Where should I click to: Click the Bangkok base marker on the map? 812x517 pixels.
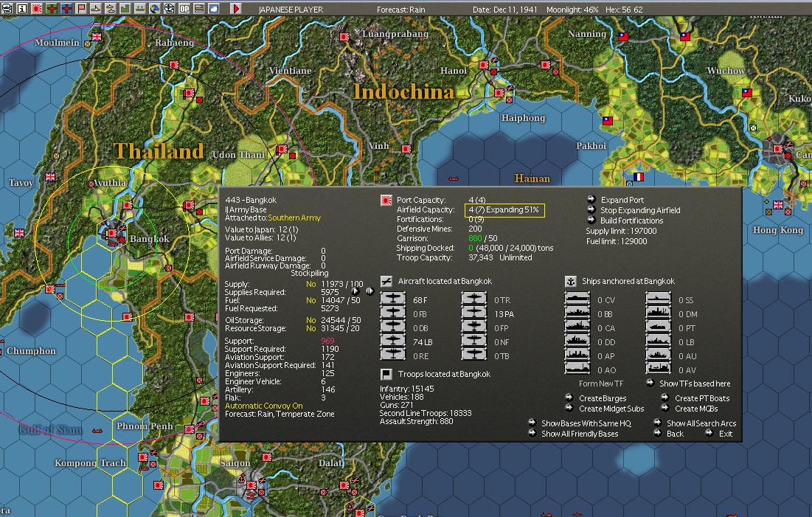coord(112,234)
